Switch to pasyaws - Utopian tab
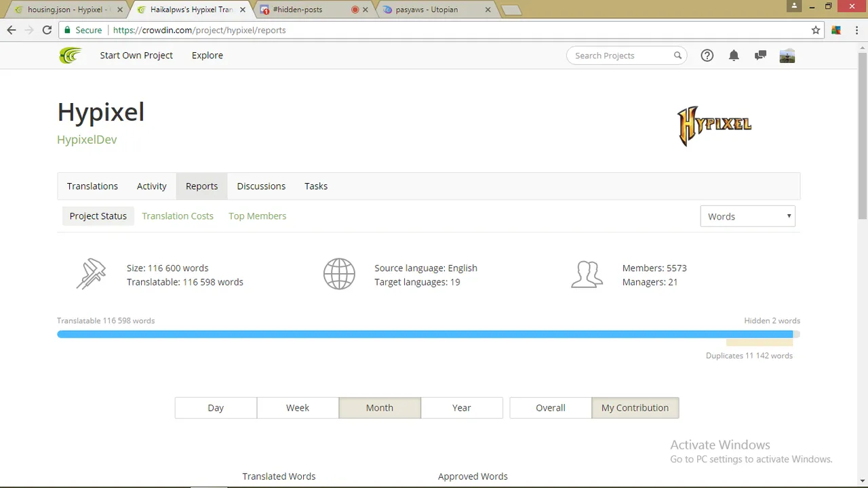Image resolution: width=868 pixels, height=488 pixels. click(x=437, y=9)
